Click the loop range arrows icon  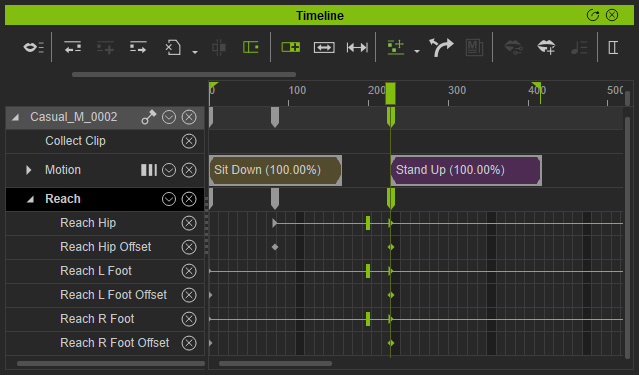point(324,48)
